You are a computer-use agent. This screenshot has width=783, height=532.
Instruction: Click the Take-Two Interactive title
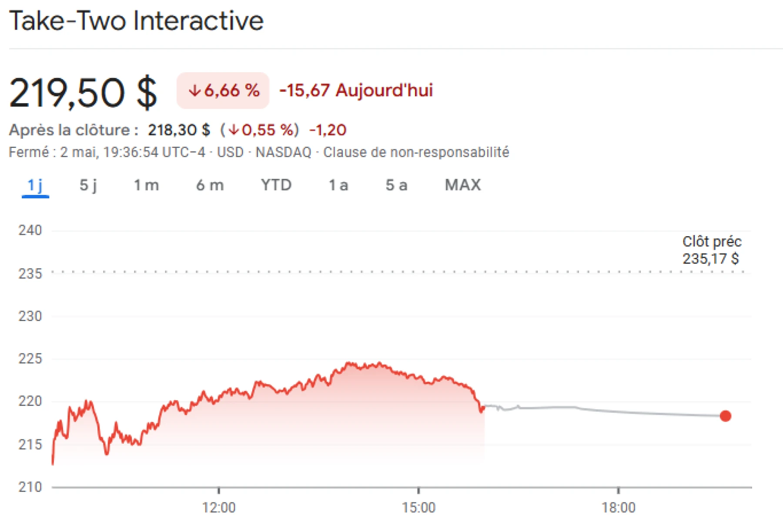(x=137, y=20)
